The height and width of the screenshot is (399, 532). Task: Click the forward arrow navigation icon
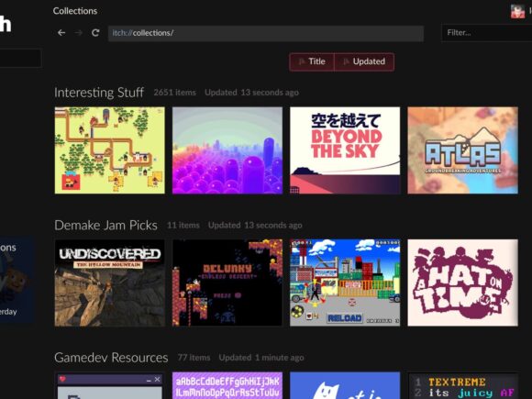click(78, 33)
